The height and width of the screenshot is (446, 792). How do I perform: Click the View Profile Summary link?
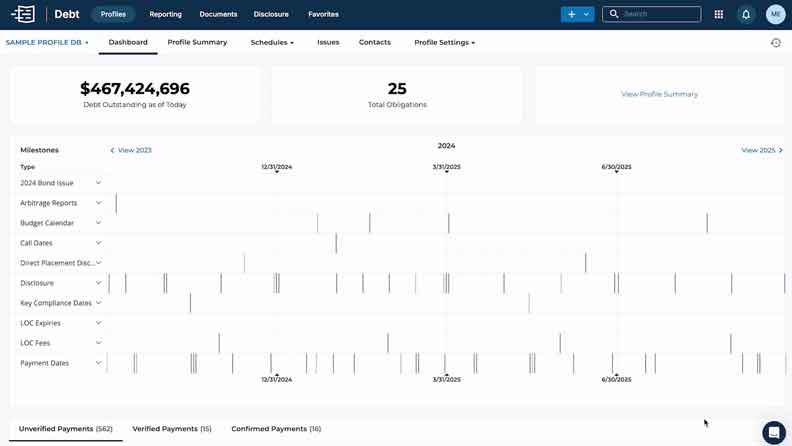coord(659,94)
